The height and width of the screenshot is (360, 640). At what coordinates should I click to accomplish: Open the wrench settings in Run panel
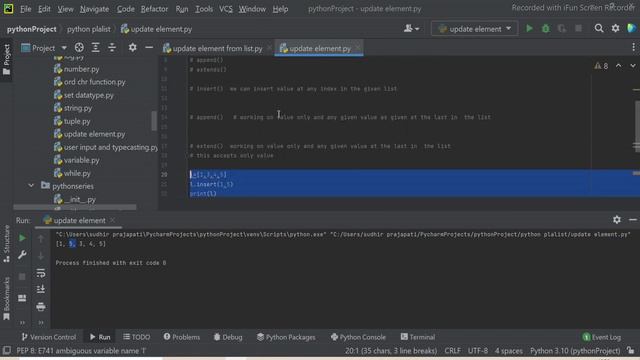22,255
